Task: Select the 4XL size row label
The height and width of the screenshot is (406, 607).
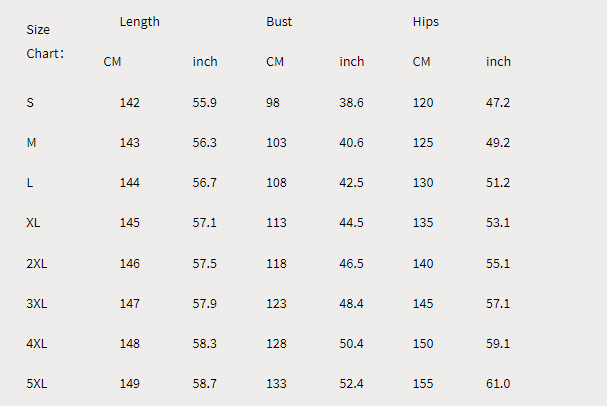Action: click(x=37, y=343)
